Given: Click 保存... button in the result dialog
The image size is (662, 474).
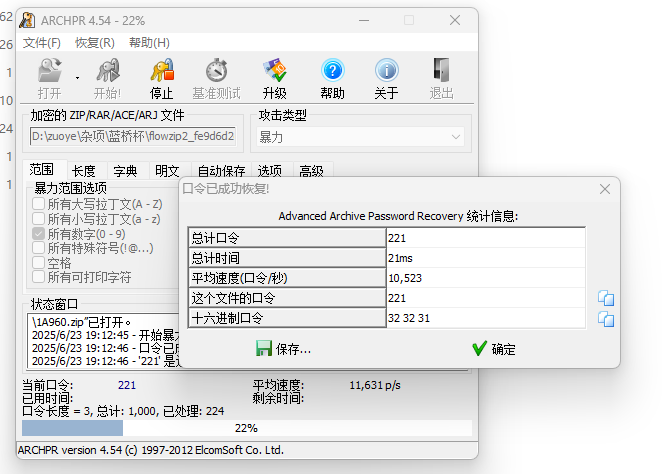Looking at the screenshot, I should click(283, 349).
